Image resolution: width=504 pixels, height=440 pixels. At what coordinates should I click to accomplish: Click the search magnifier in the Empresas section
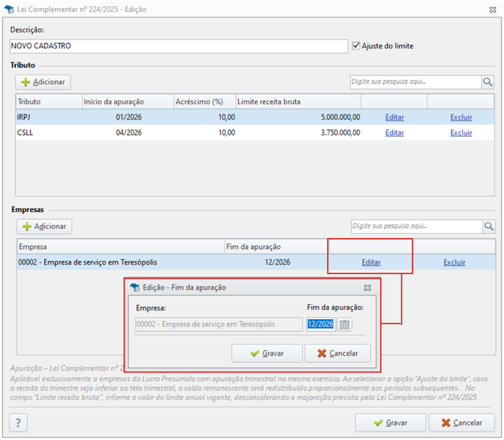pos(489,226)
